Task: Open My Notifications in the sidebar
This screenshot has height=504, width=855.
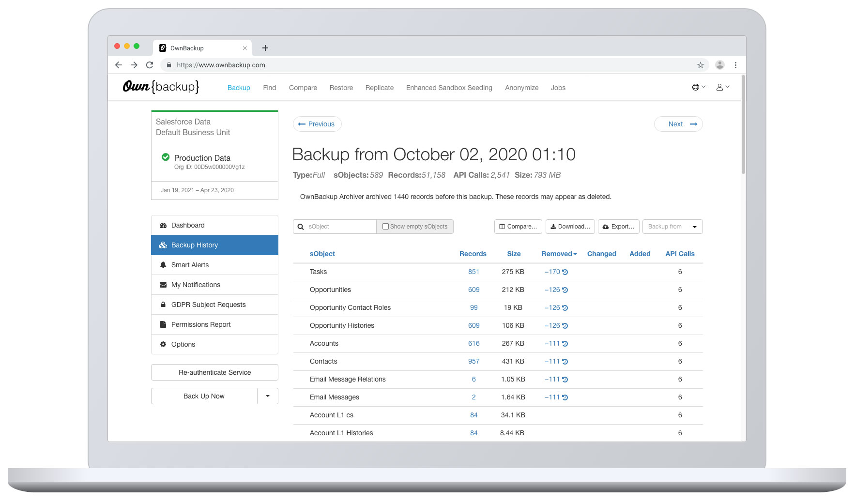Action: click(x=214, y=285)
